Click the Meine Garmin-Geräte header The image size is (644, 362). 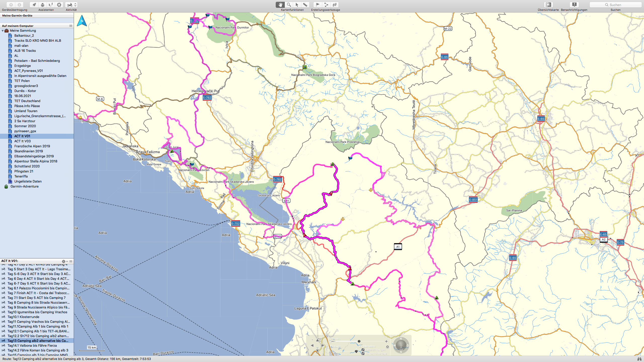(37, 16)
